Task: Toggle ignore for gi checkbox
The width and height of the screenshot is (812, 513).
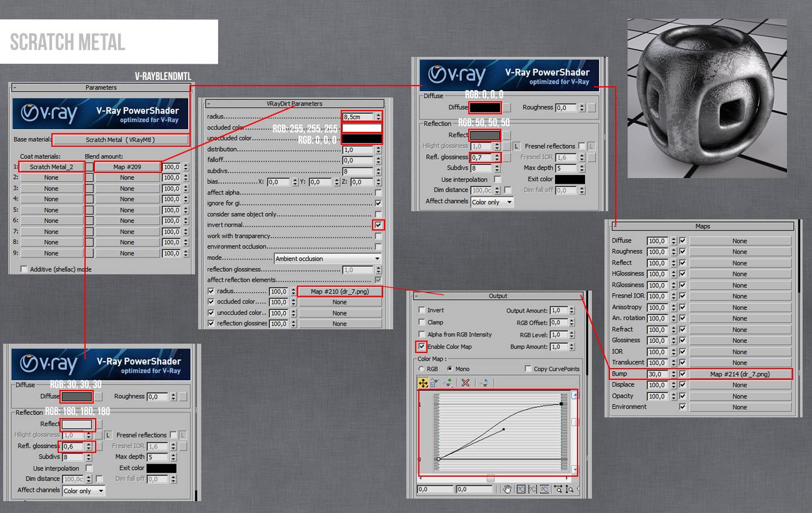Action: [x=378, y=203]
